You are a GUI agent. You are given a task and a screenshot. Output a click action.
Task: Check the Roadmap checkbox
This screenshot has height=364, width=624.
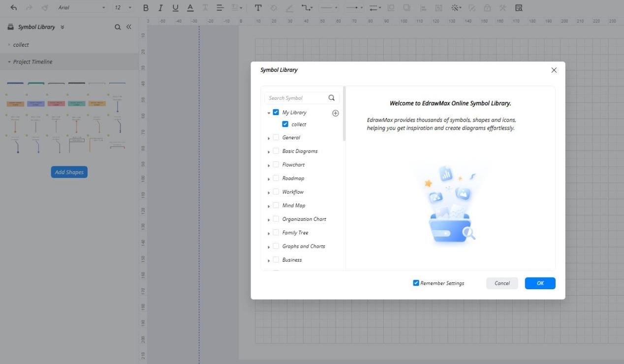pyautogui.click(x=276, y=178)
